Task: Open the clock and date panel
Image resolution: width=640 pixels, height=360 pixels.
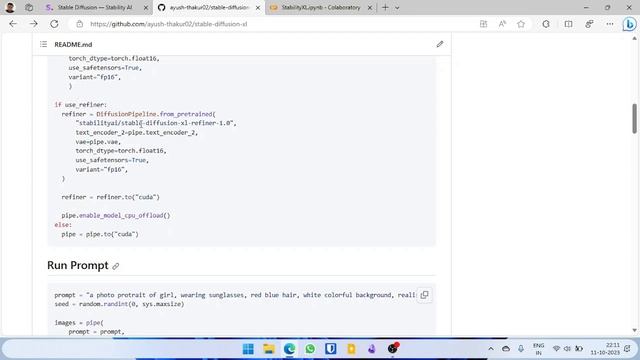Action: pos(605,349)
